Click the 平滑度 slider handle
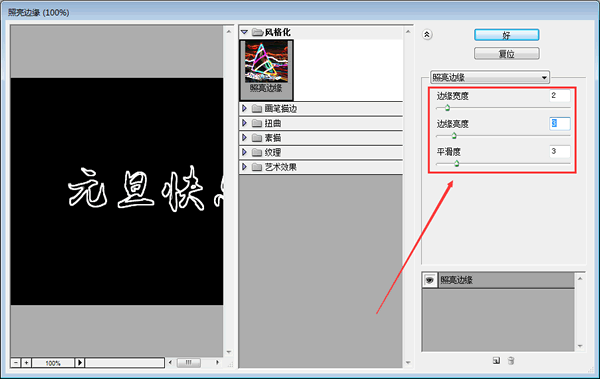The width and height of the screenshot is (600, 379). coord(457,164)
